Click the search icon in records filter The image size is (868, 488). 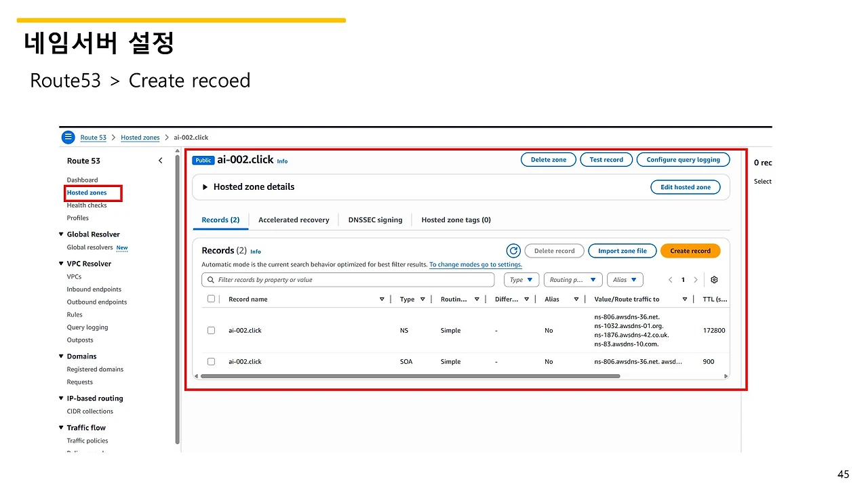coord(211,280)
